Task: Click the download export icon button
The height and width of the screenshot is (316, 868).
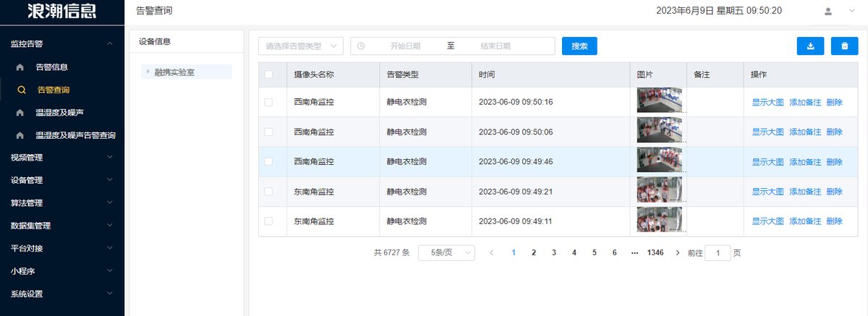Action: (810, 46)
